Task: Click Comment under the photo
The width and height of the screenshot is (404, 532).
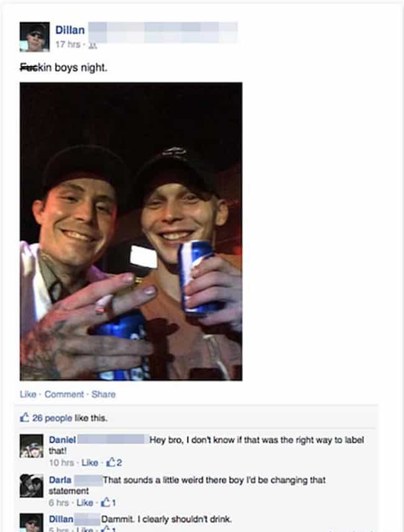Action: click(x=64, y=394)
